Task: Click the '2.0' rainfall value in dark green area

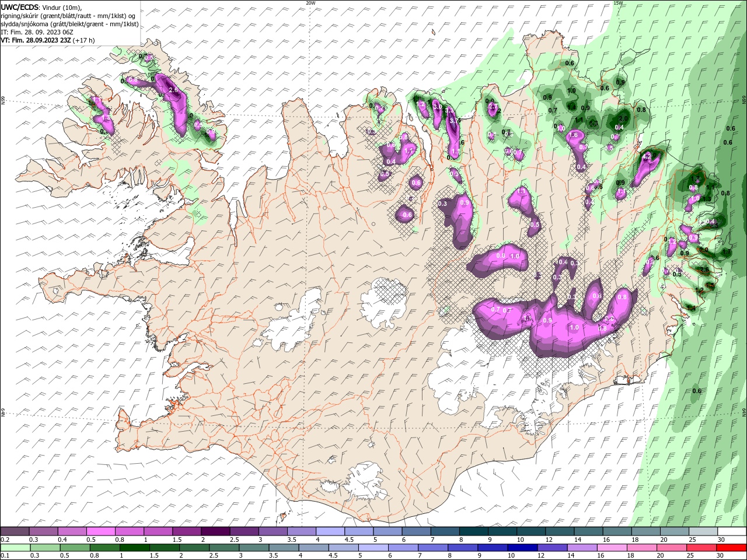Action: (x=623, y=118)
